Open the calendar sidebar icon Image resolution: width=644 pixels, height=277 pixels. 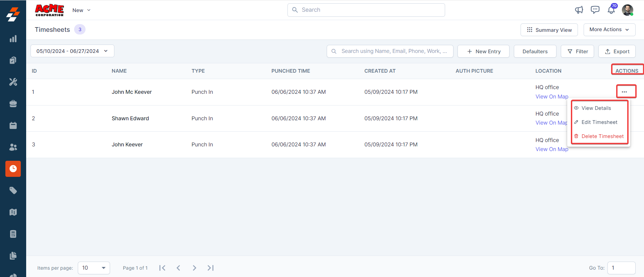13,126
